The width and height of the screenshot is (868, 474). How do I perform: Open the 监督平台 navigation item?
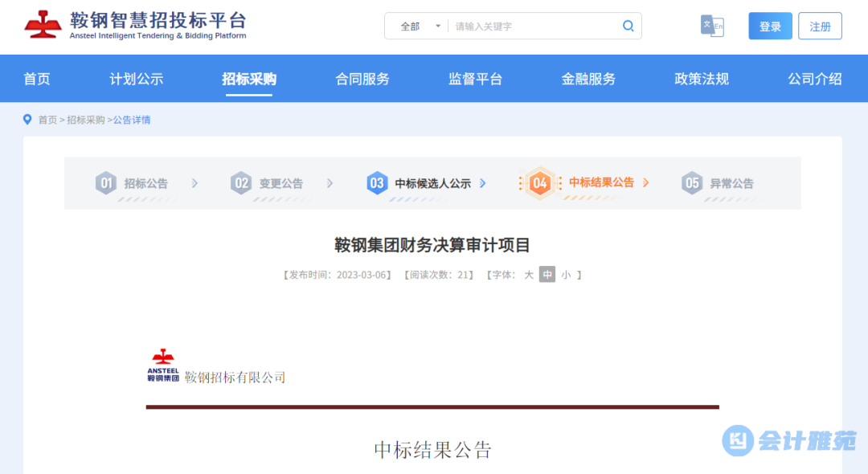(x=475, y=79)
